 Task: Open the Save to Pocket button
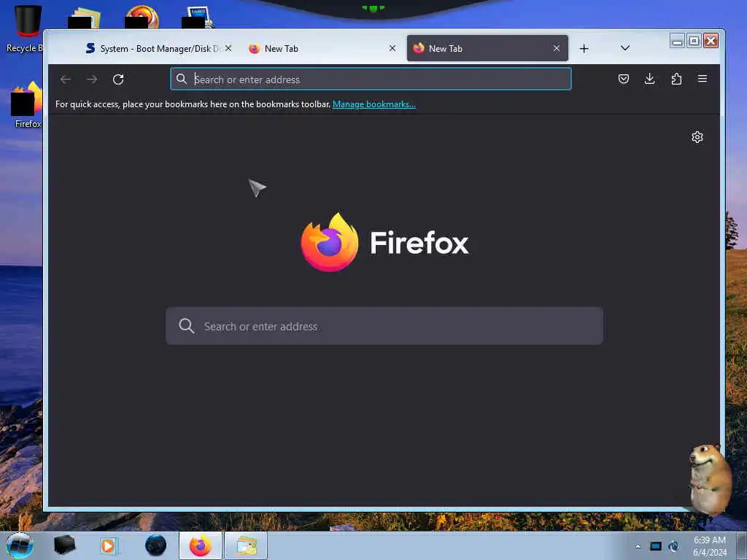click(x=624, y=79)
